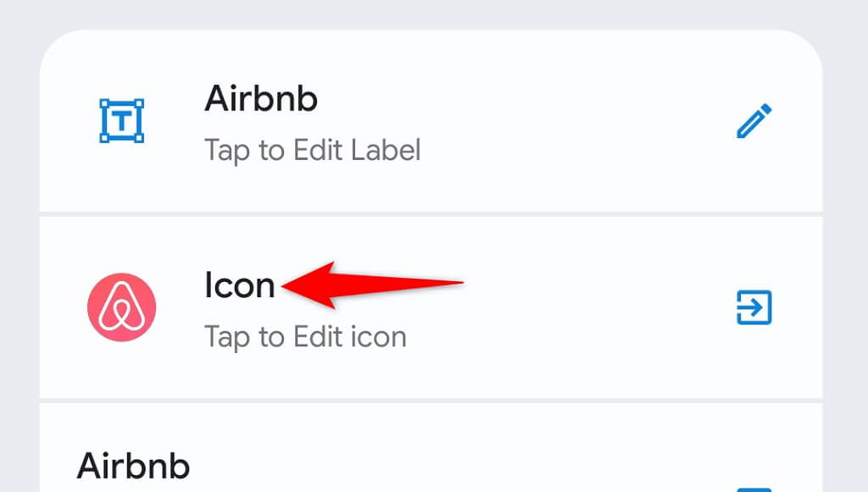Viewport: 868px width, 492px height.
Task: Click the partially visible icon at bottom right
Action: [x=753, y=488]
